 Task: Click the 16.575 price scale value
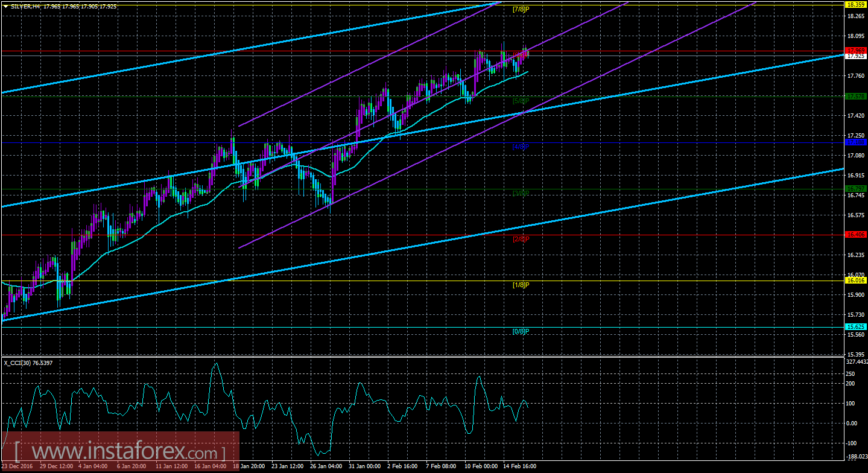[855, 215]
